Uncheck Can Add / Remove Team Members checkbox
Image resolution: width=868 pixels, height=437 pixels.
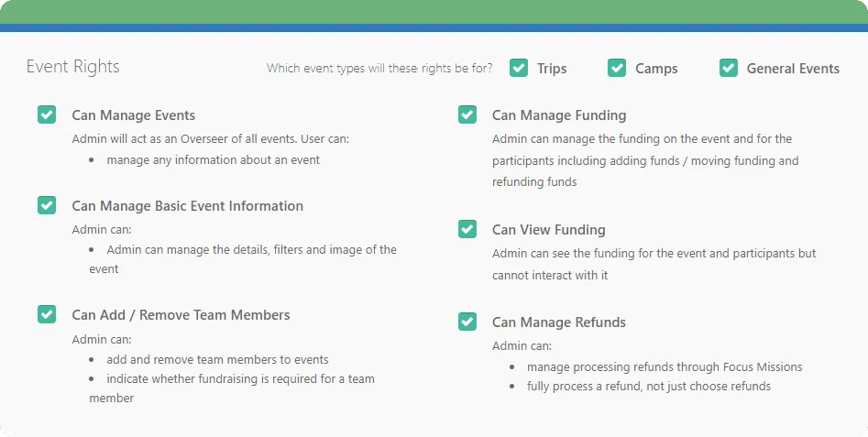click(47, 314)
